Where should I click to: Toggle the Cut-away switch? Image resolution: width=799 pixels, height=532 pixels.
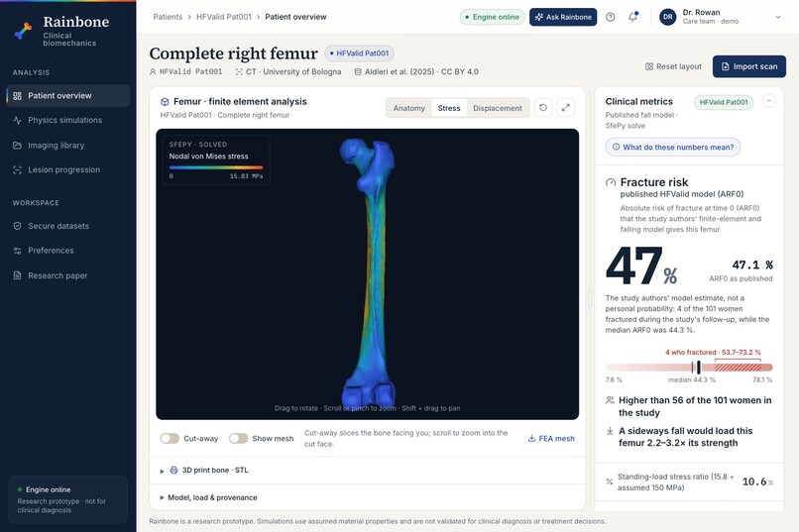point(170,438)
